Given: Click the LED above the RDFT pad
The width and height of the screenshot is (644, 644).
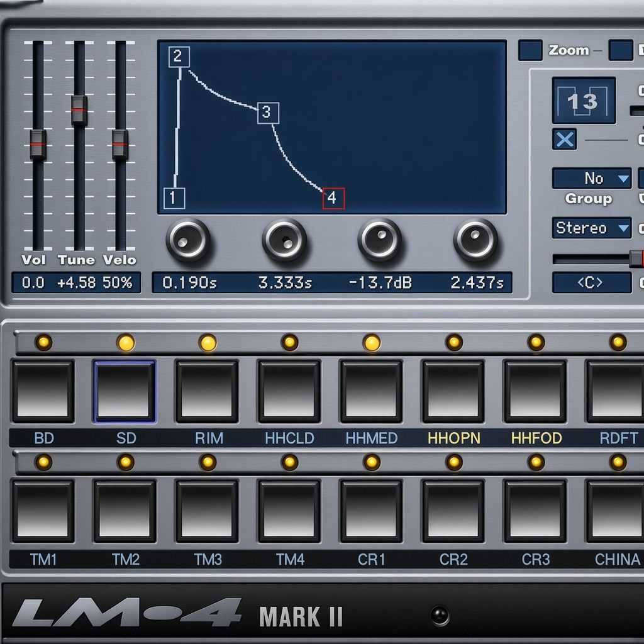Looking at the screenshot, I should [618, 342].
